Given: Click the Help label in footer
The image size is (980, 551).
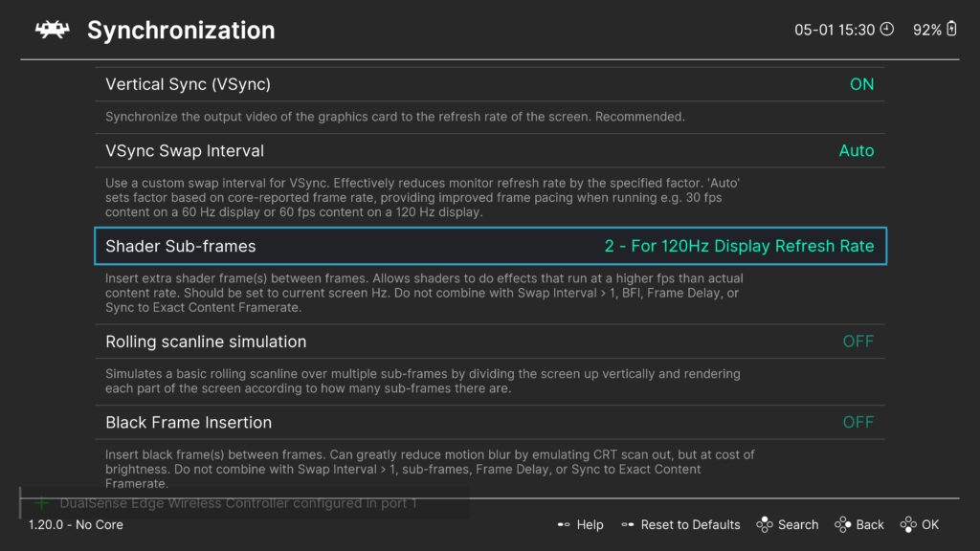Looking at the screenshot, I should click(x=590, y=525).
